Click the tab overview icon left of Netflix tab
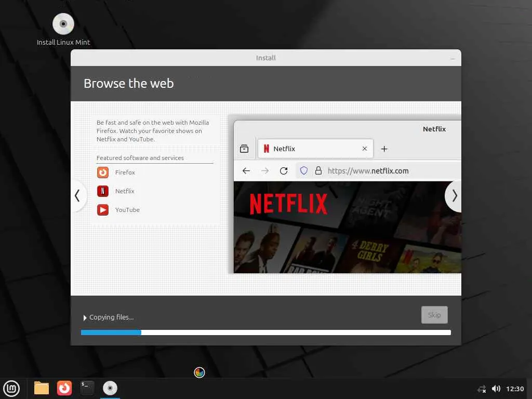Screen dimensions: 532x399 click(244, 149)
